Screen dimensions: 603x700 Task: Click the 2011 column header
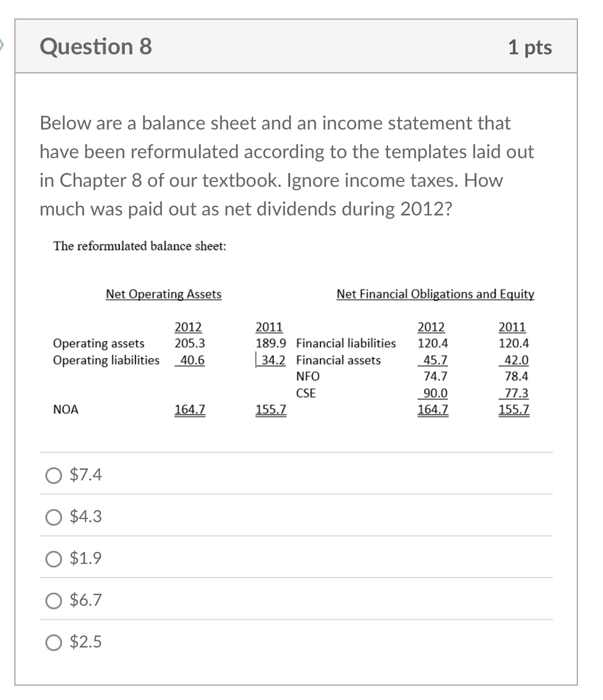tap(269, 326)
